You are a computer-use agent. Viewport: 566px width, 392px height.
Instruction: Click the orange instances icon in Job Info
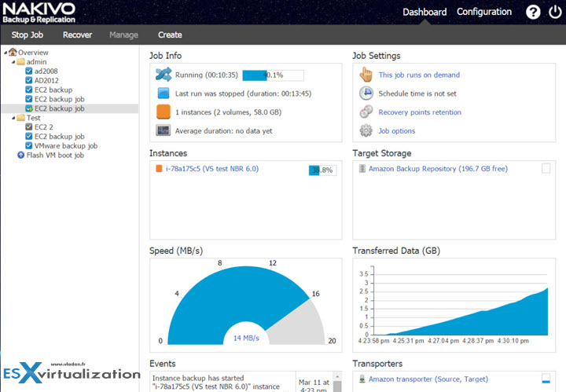tap(164, 112)
